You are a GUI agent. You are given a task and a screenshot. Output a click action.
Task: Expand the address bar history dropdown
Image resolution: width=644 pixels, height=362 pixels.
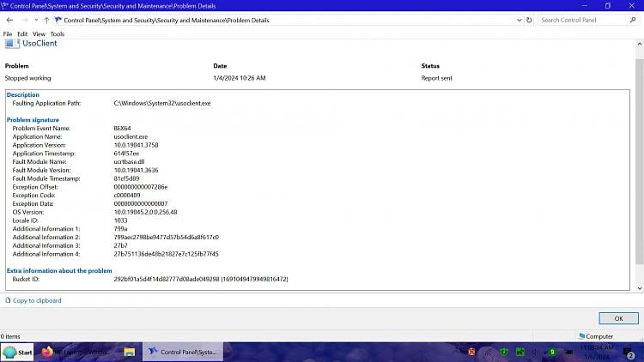519,20
